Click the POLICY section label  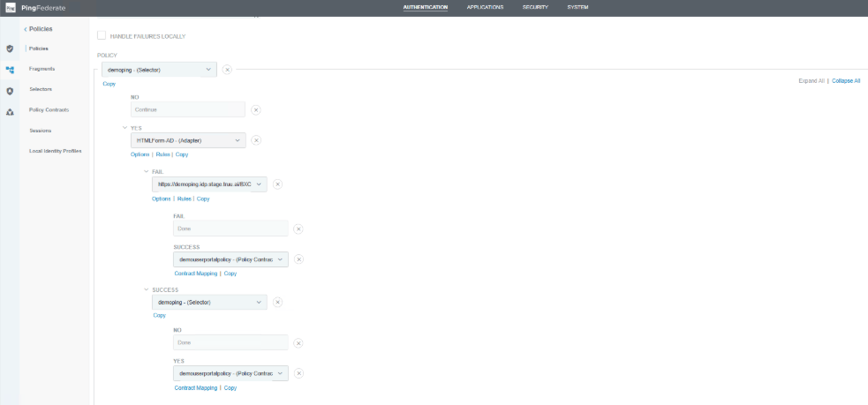click(106, 56)
